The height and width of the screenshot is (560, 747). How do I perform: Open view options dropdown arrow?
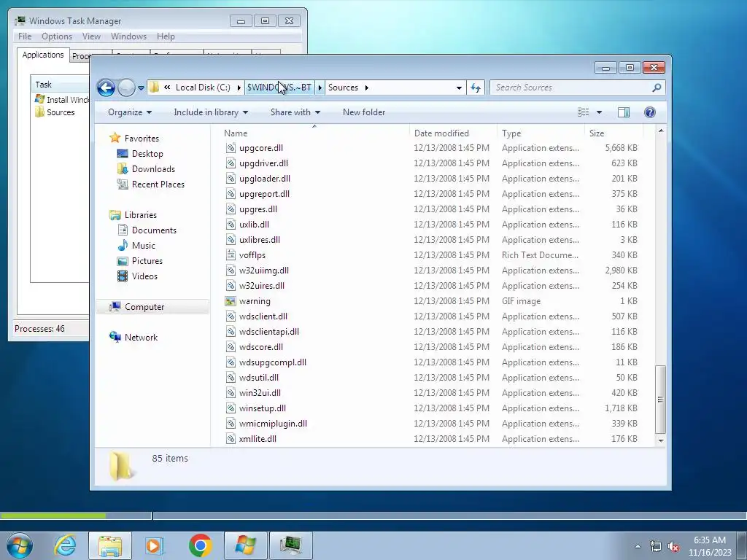[x=600, y=112]
